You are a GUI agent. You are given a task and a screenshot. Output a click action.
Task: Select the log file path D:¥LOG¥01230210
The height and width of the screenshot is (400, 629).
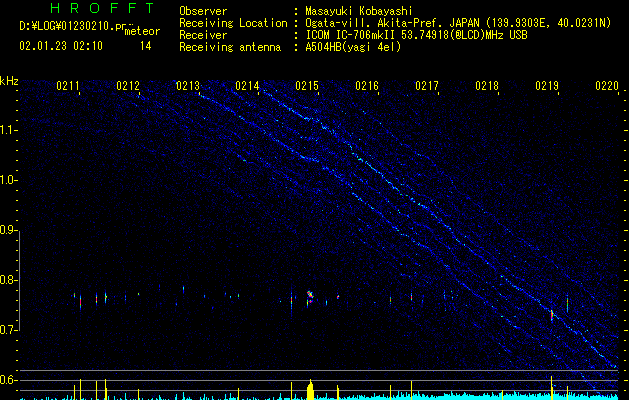coord(66,26)
